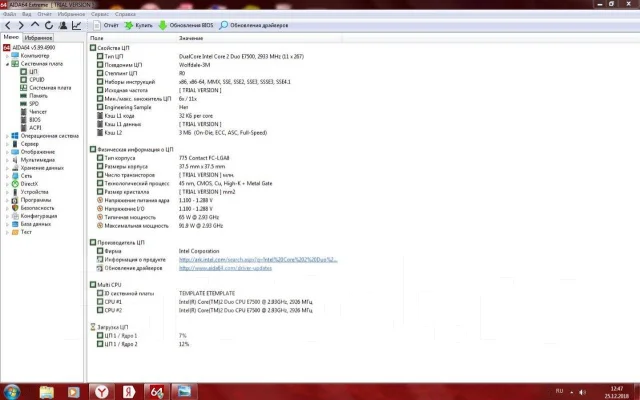Select the Устройства tree entry
Screen dimensions: 640x400
point(34,192)
